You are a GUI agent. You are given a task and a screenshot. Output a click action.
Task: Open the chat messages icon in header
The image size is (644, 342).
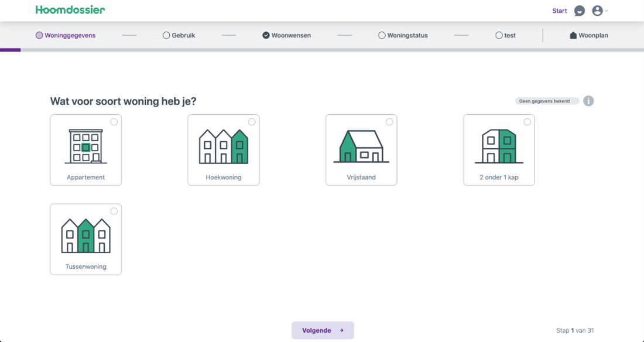tap(580, 11)
